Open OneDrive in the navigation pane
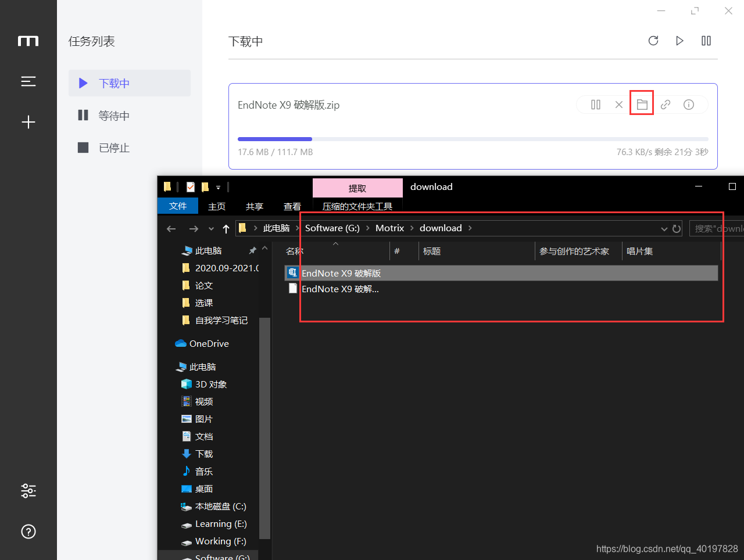The image size is (744, 560). pos(202,343)
